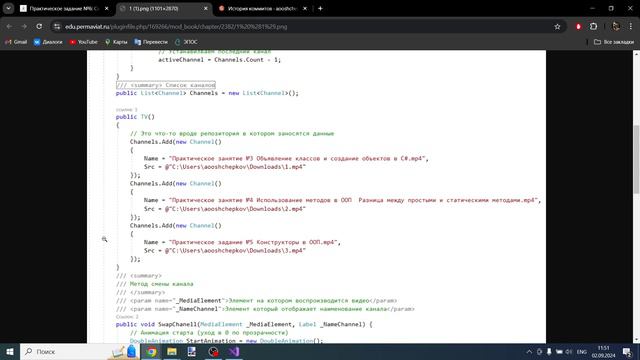Click the page vertical scrollbar thumb

pyautogui.click(x=636, y=159)
